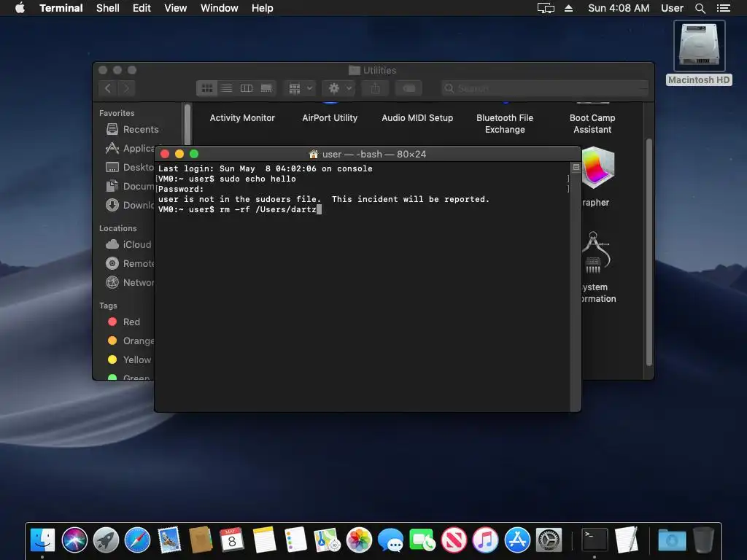
Task: Open Photos pinwheel icon in Dock
Action: pos(359,540)
